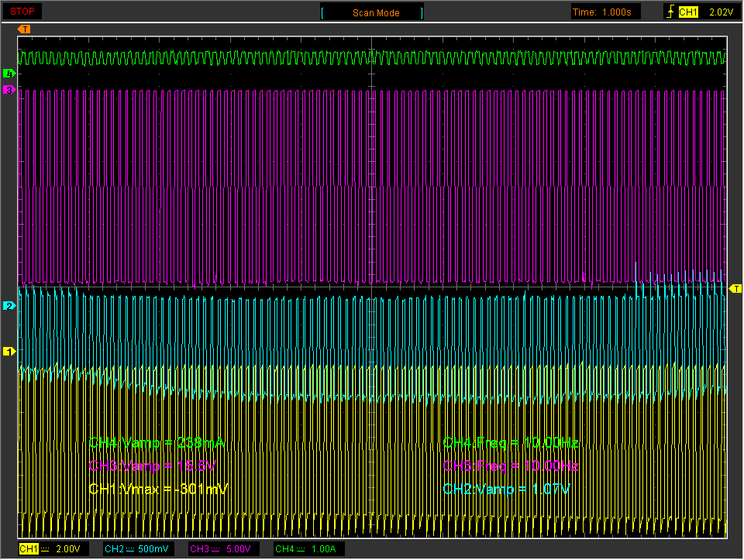
Task: Click the CH1 Vmax = -301mV measurement
Action: coord(158,489)
